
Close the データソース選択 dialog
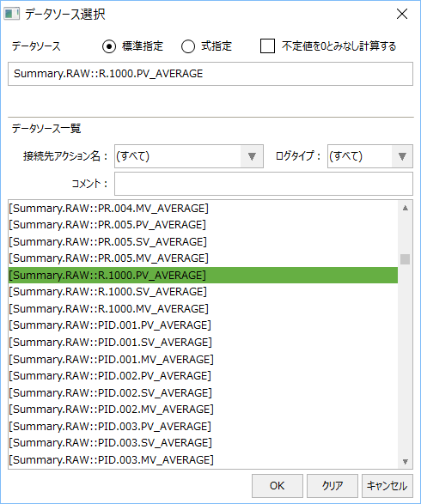point(402,14)
